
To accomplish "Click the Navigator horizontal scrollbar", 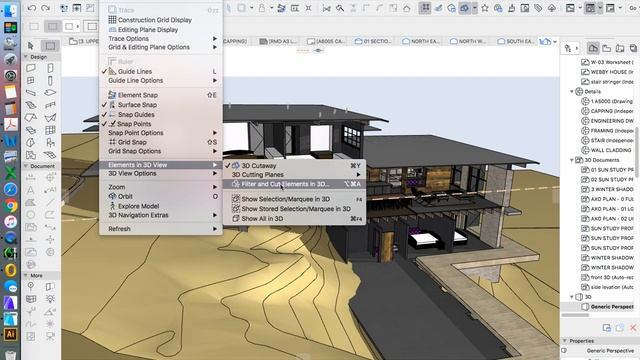I will point(575,315).
